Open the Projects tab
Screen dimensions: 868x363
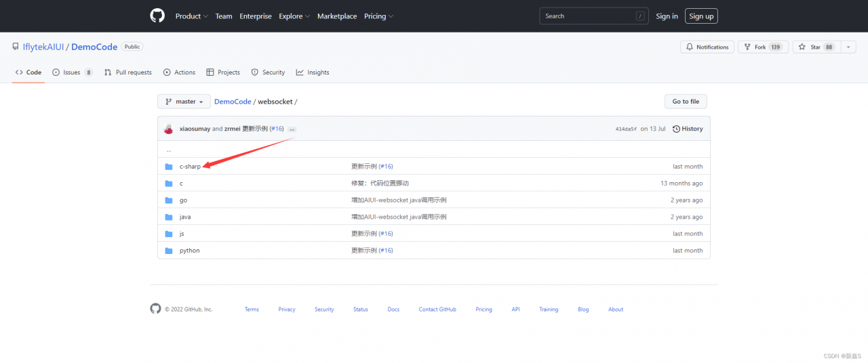click(223, 72)
